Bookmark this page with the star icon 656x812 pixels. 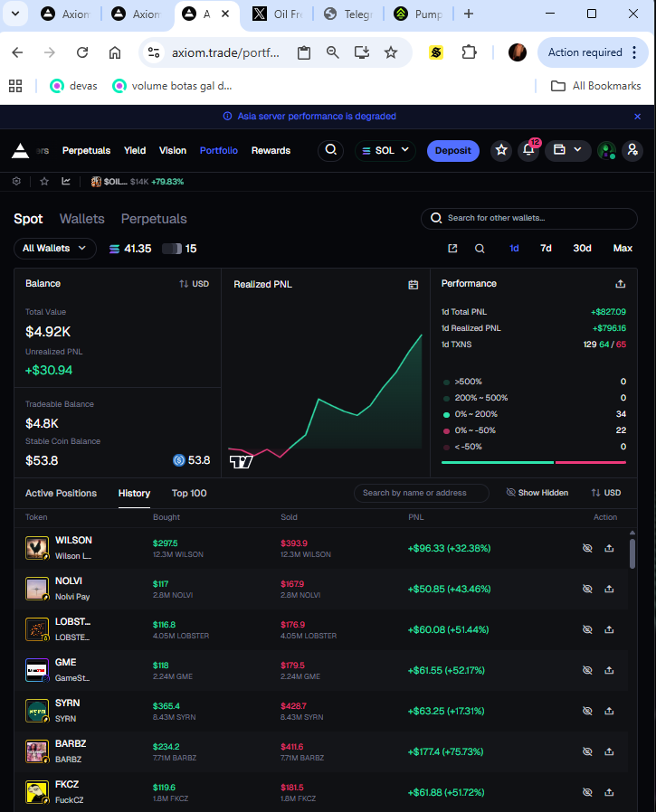(391, 52)
